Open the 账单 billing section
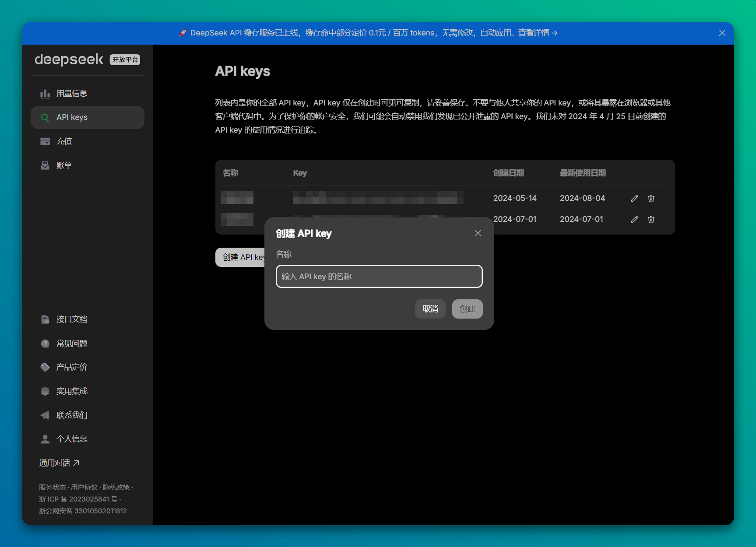 click(x=64, y=165)
